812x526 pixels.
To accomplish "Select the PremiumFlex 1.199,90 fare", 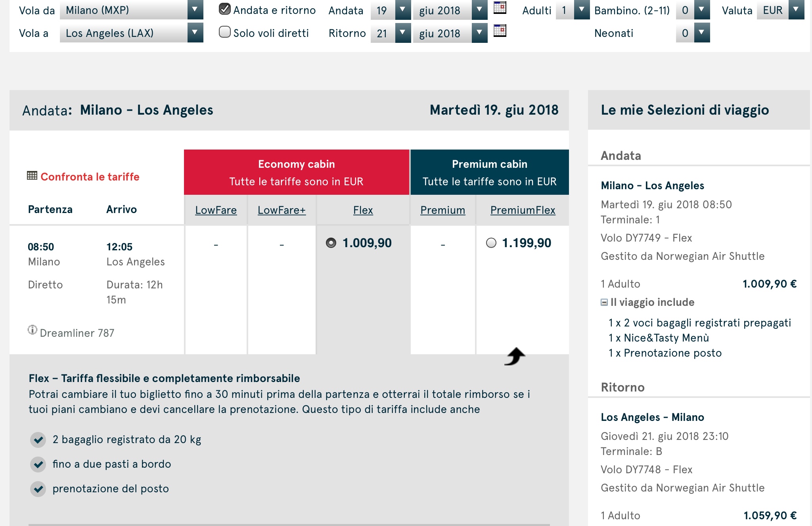I will (x=491, y=243).
